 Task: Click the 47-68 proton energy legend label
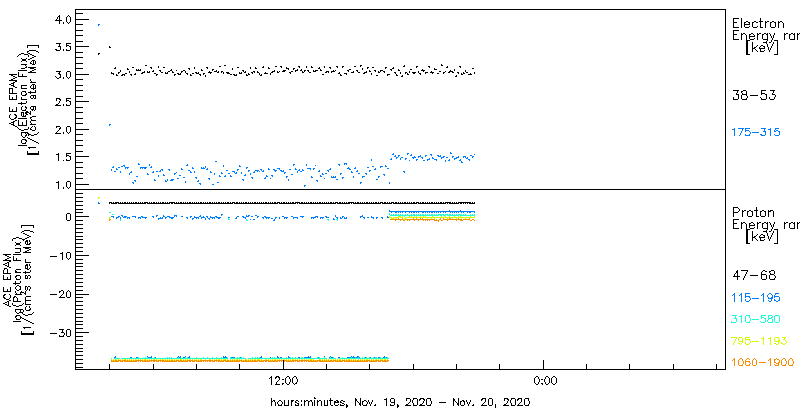754,276
